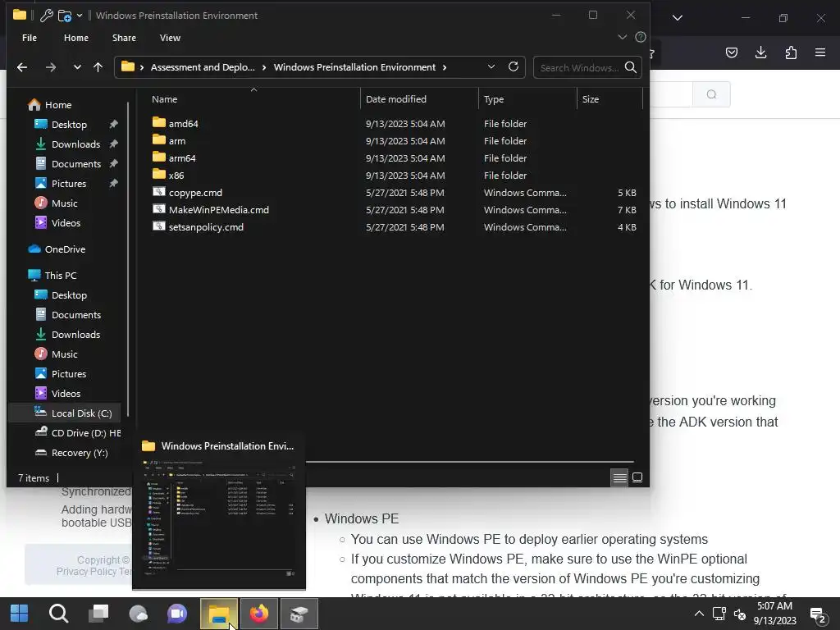Select the arm64 folder
The width and height of the screenshot is (840, 630).
click(x=182, y=158)
